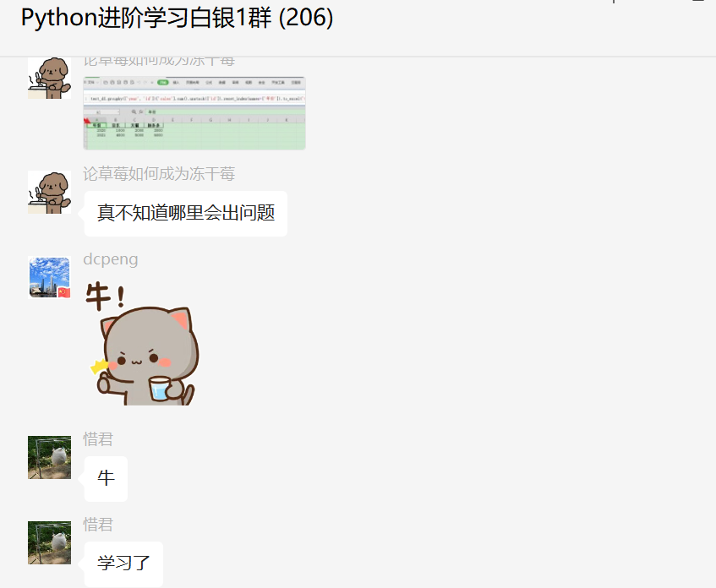This screenshot has height=588, width=716.
Task: Open dcpeng's skyline profile avatar
Action: (49, 278)
